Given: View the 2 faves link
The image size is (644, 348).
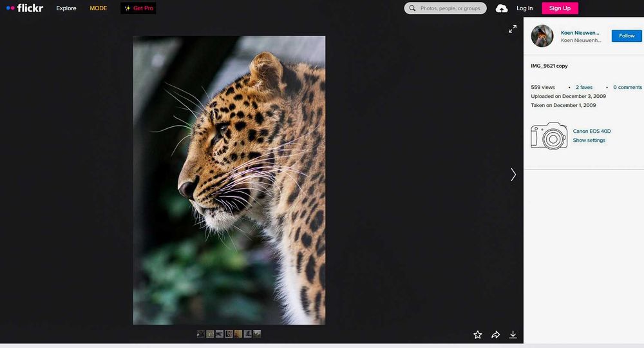Looking at the screenshot, I should [584, 87].
